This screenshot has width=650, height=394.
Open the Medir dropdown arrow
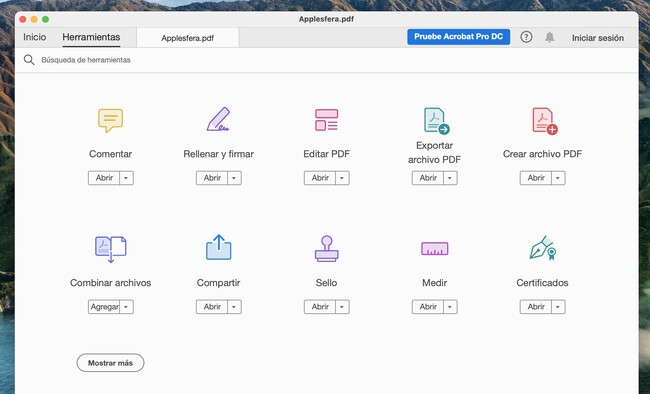point(450,307)
